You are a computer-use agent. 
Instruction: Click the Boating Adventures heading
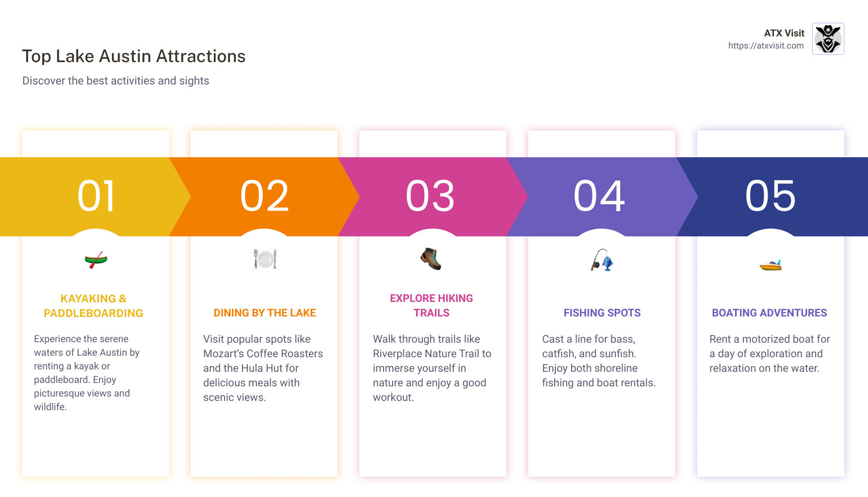pos(769,313)
